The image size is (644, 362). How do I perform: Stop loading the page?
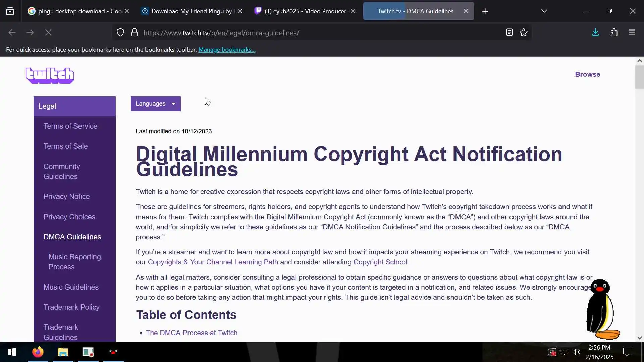48,33
